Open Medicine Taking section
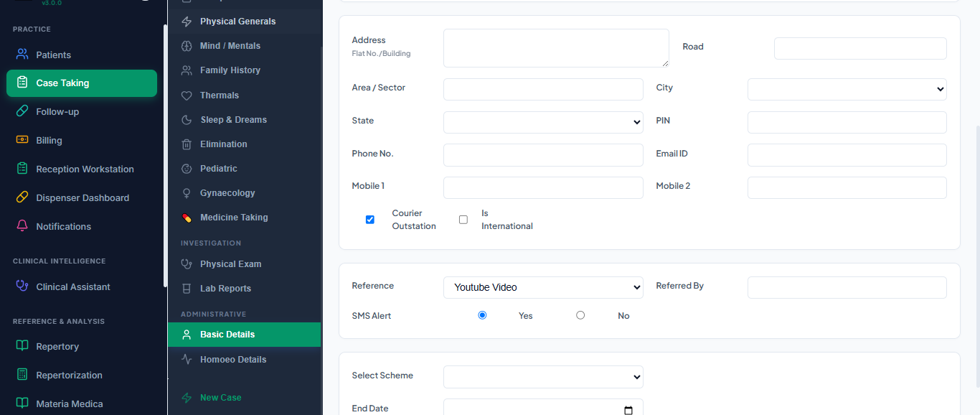The height and width of the screenshot is (415, 980). click(244, 218)
